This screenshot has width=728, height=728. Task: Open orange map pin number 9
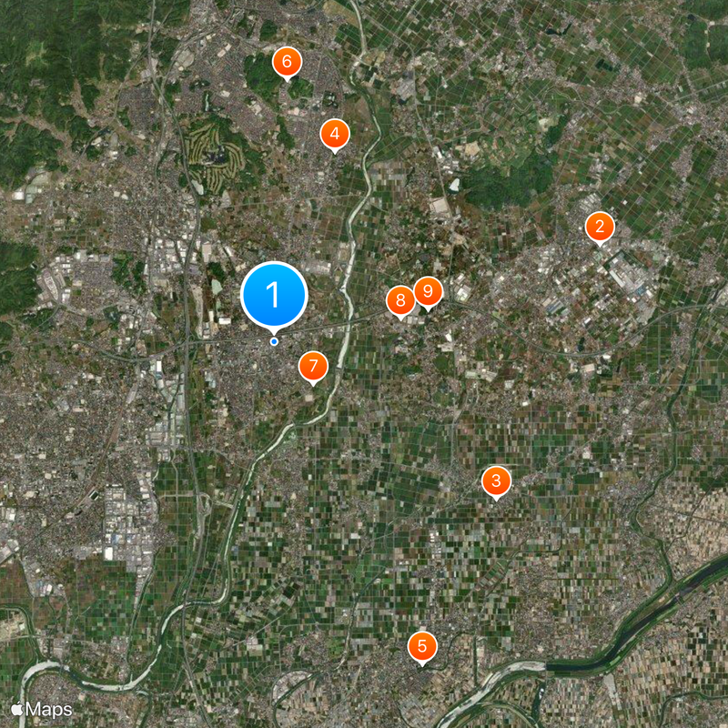tap(428, 292)
